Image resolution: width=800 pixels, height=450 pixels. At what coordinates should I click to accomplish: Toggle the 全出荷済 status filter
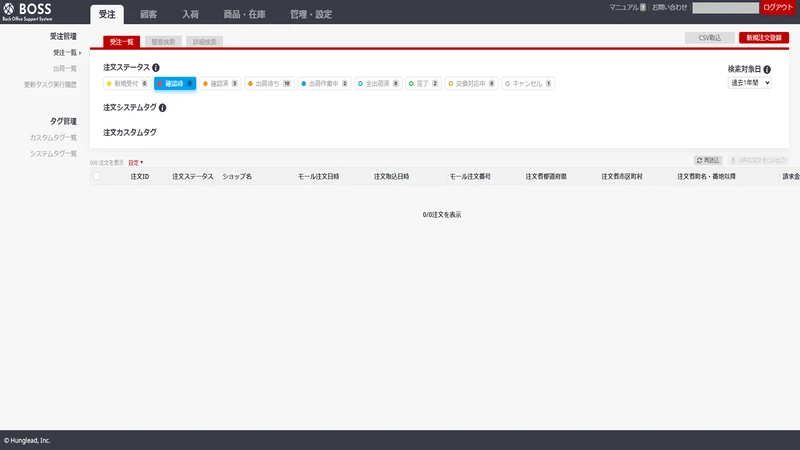[379, 84]
